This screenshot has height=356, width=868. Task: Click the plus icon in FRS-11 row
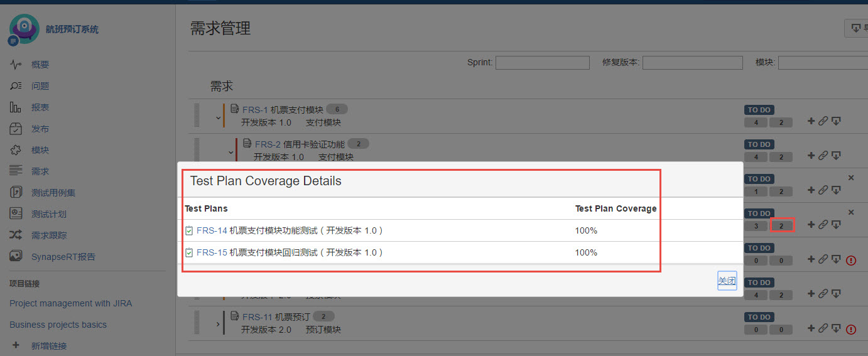[x=811, y=328]
